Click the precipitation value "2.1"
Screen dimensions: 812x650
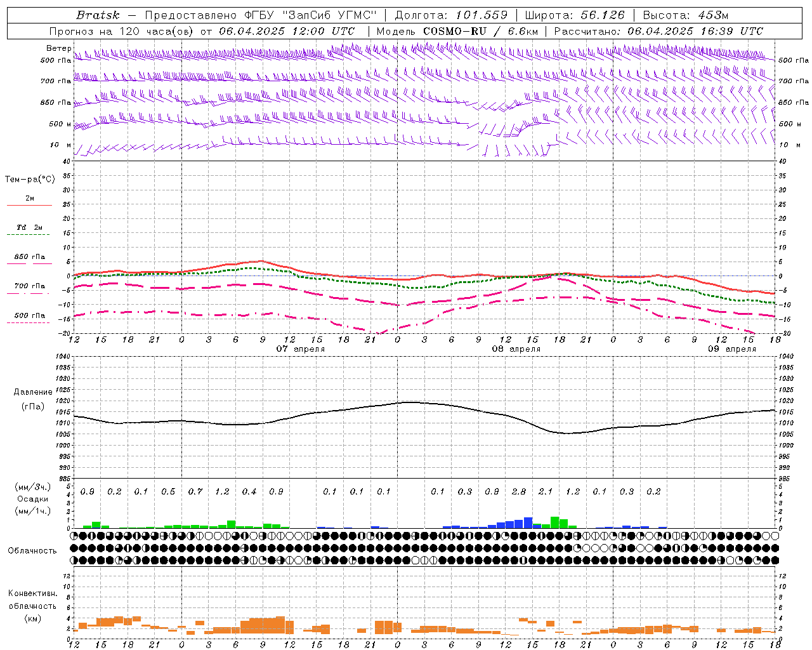(546, 492)
